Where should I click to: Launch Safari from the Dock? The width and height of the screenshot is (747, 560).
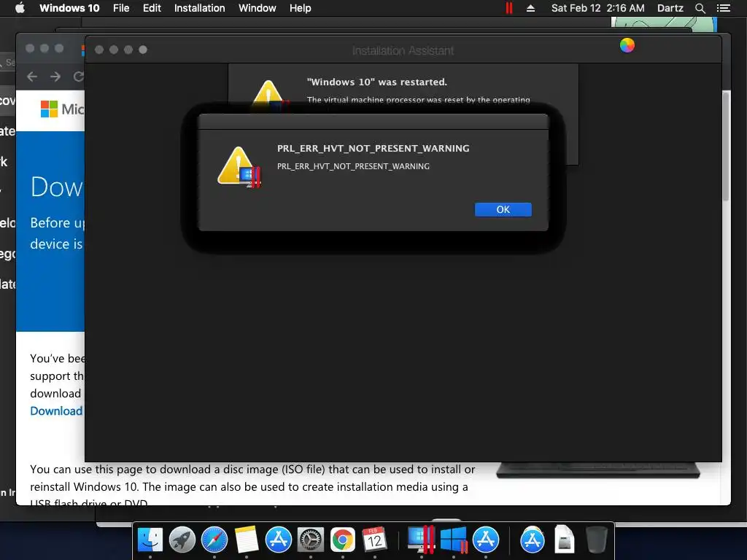tap(214, 540)
